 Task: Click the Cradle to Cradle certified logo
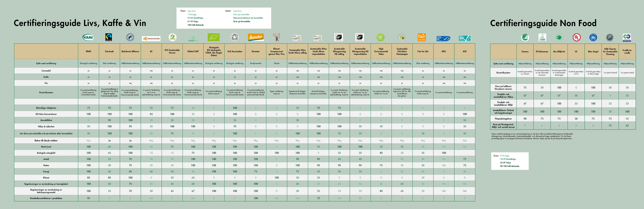point(627,37)
